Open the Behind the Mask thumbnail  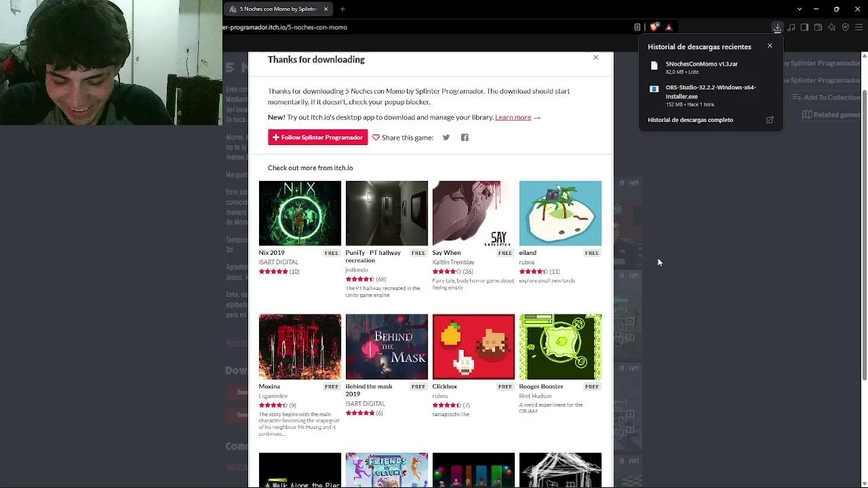pos(387,346)
